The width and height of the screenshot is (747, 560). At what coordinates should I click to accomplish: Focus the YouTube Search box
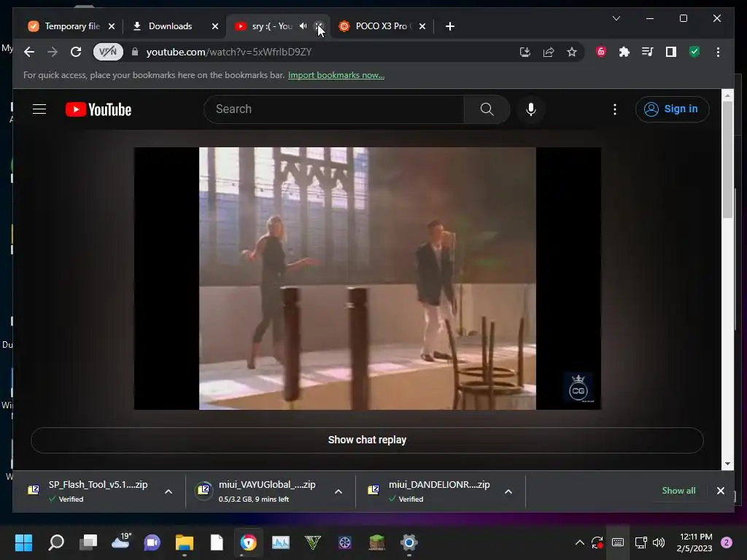tap(333, 109)
